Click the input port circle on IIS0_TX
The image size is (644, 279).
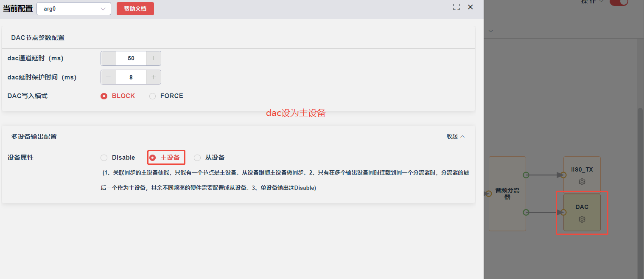563,175
